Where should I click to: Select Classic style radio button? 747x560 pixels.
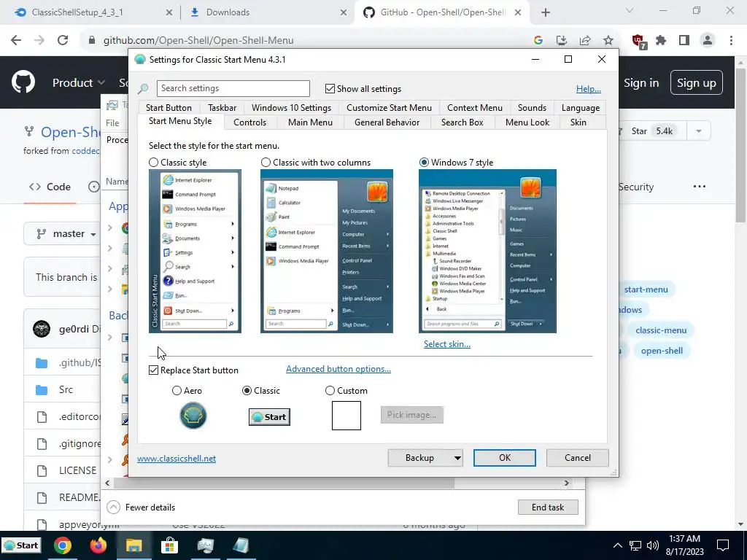tap(153, 163)
